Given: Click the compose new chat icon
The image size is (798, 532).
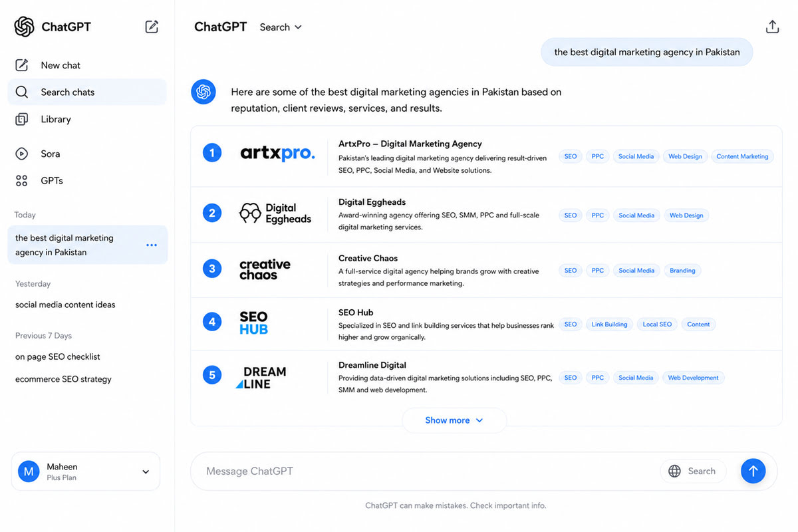Looking at the screenshot, I should (x=152, y=27).
